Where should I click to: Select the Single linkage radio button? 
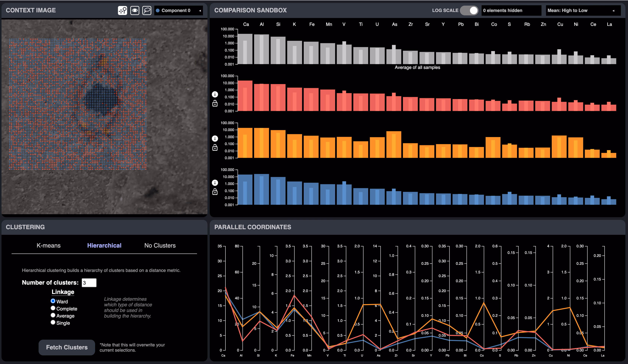click(x=53, y=322)
